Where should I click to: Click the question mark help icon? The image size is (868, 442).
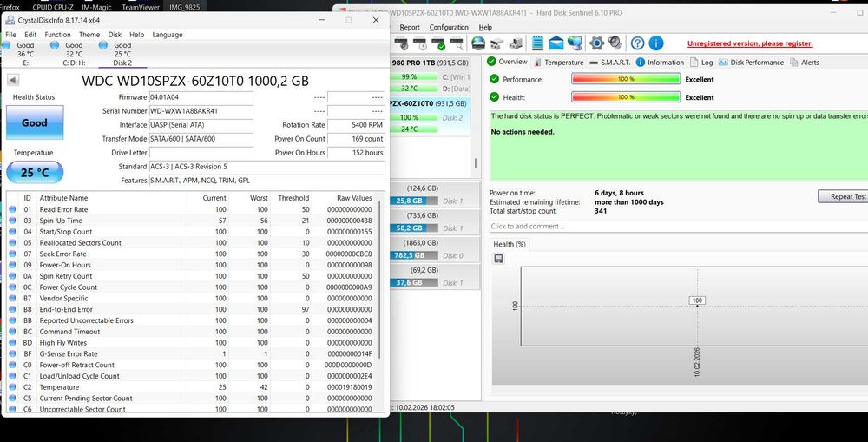[x=637, y=43]
